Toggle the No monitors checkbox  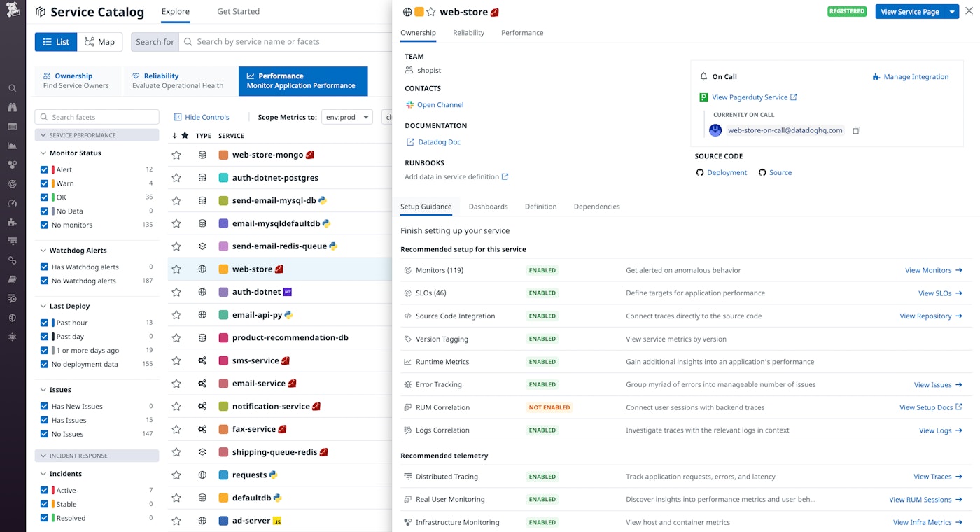(44, 225)
